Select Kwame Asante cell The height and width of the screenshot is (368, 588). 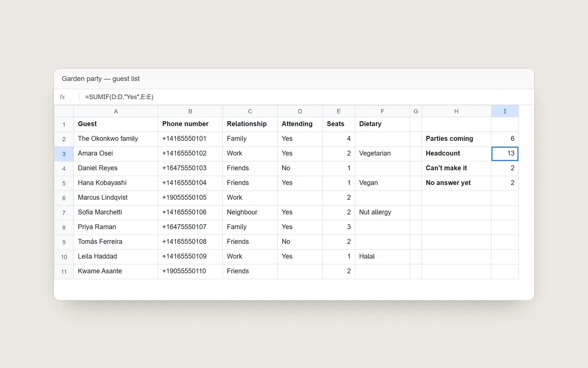tap(116, 271)
